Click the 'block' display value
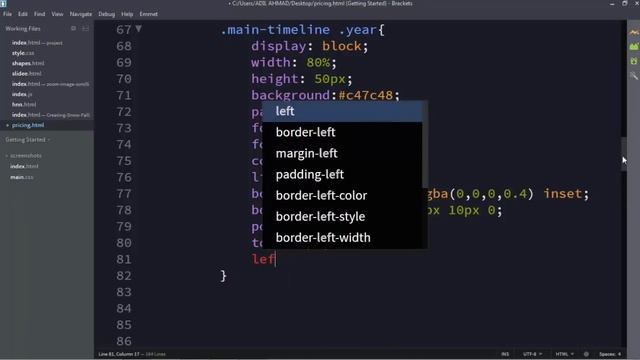640x360 pixels. point(342,46)
